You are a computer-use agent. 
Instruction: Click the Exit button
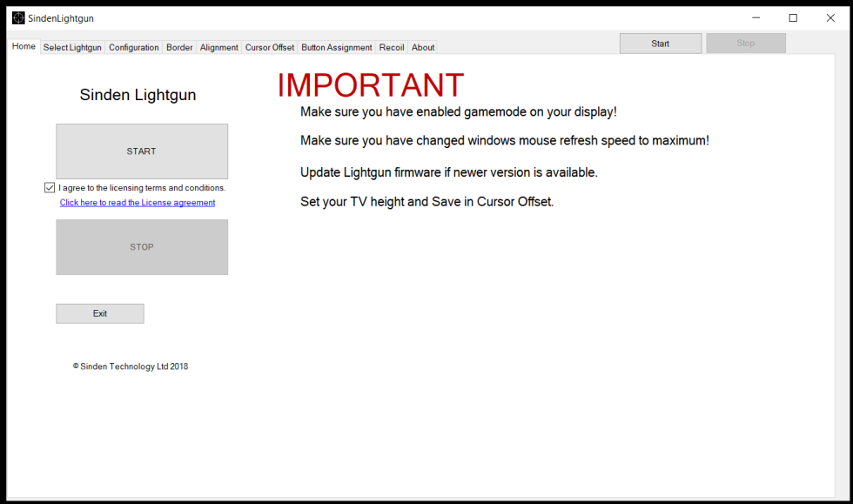click(x=100, y=313)
